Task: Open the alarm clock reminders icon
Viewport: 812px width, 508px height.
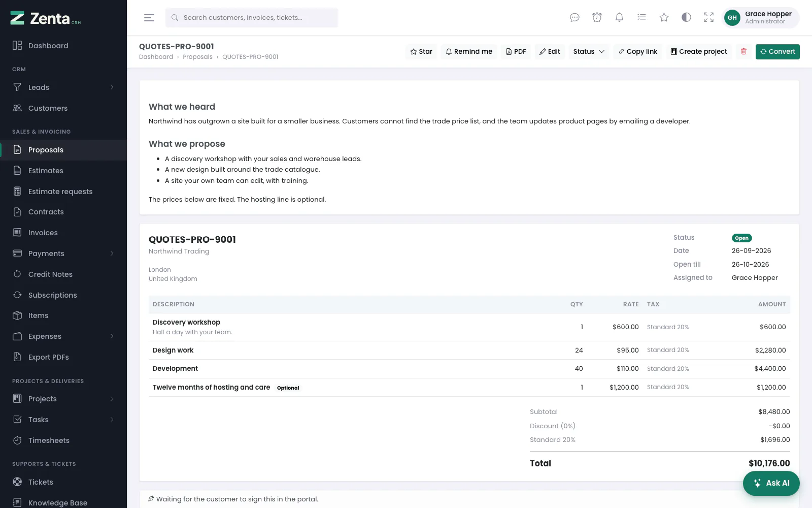Action: click(597, 18)
